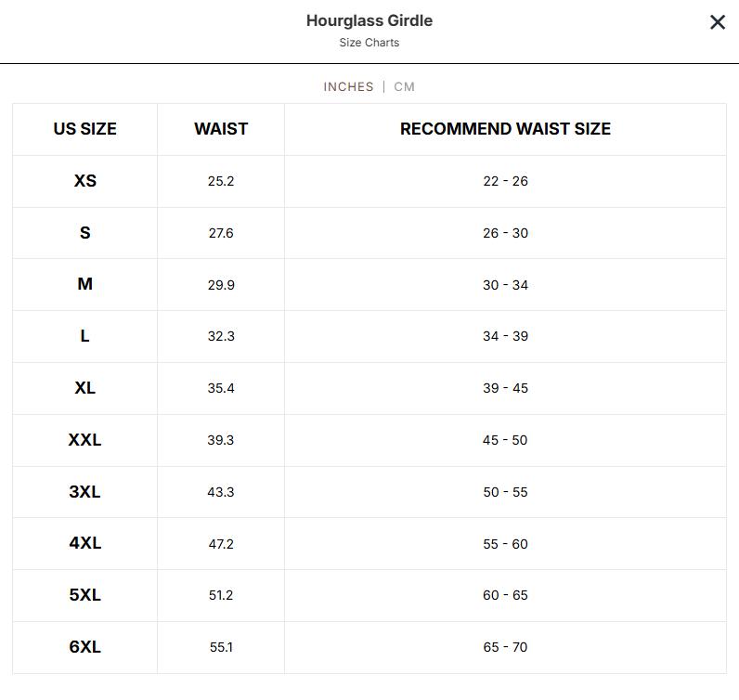The image size is (739, 700).
Task: Switch measurements to CM
Action: [404, 86]
